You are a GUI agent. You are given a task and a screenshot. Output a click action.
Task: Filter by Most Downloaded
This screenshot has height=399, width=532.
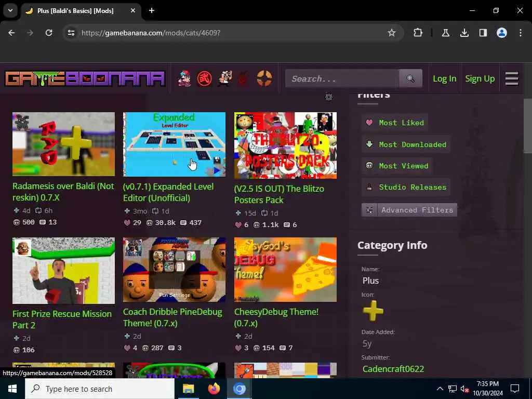406,144
